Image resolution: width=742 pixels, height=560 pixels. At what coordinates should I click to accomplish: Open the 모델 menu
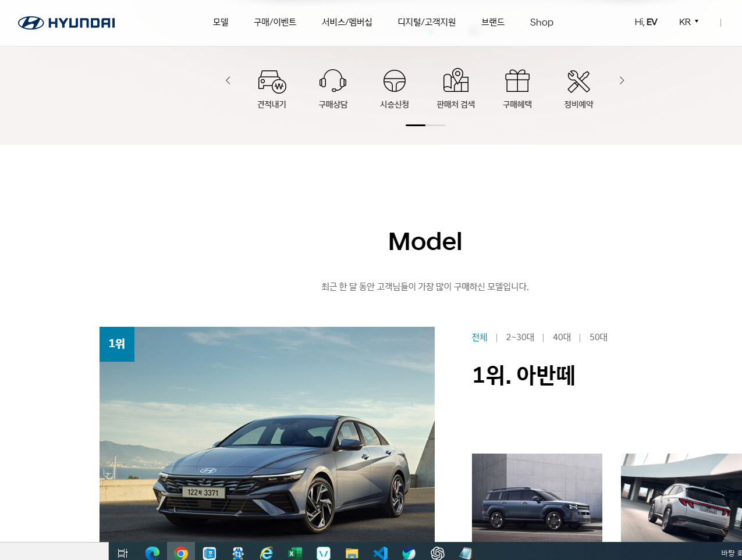[x=221, y=22]
